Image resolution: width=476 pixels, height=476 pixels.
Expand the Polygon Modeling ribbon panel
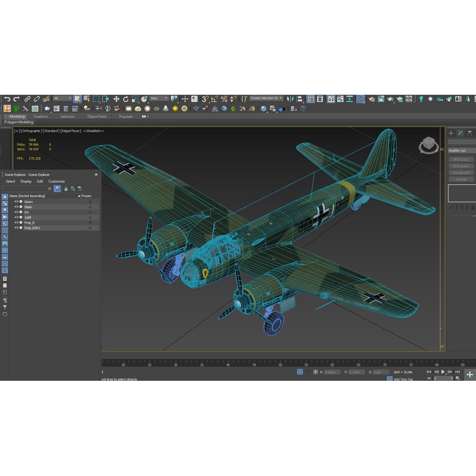point(19,122)
